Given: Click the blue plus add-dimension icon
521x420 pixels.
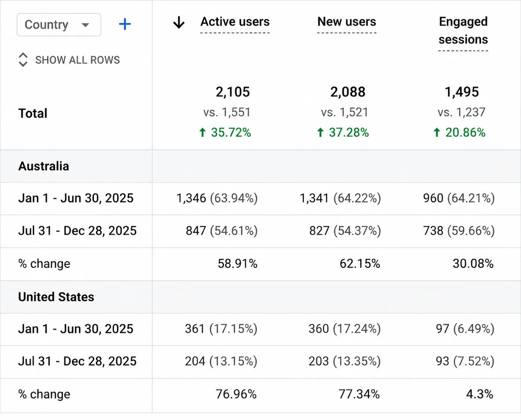Looking at the screenshot, I should [x=125, y=24].
